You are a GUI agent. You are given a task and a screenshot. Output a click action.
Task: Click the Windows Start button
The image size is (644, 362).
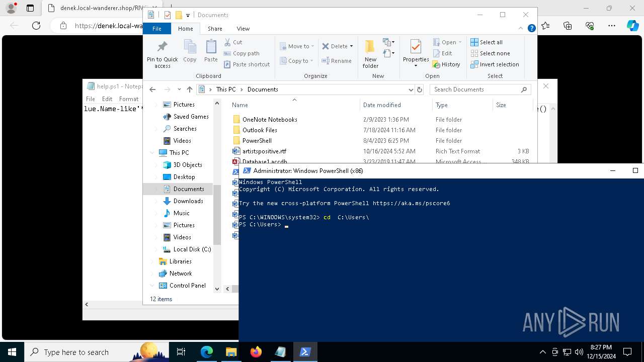point(12,352)
